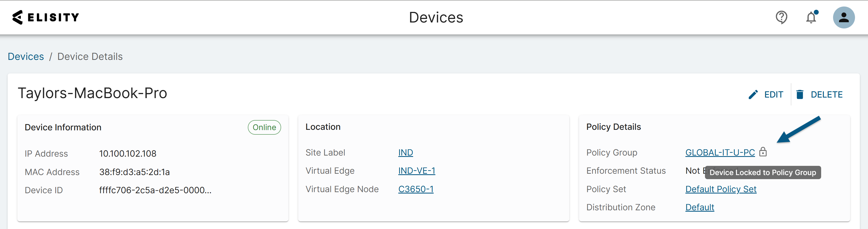This screenshot has width=868, height=229.
Task: Click the trash Delete icon
Action: tap(799, 94)
